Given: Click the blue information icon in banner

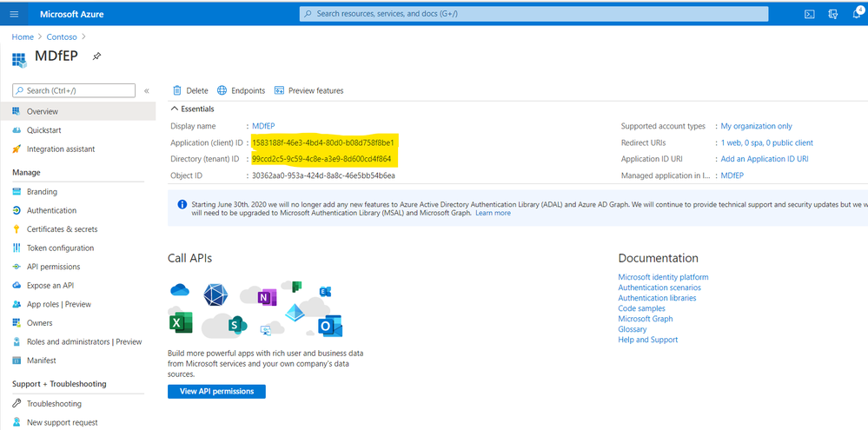Looking at the screenshot, I should 182,205.
